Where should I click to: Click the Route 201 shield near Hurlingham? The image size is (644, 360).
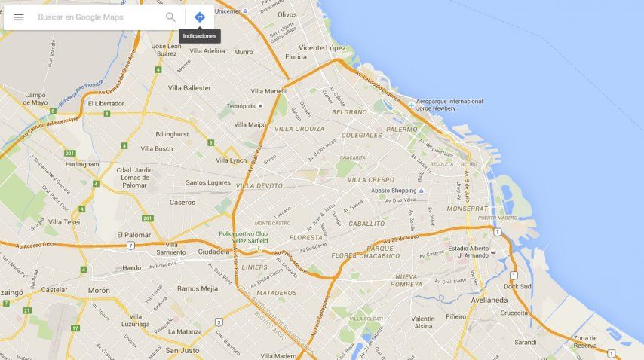70,154
